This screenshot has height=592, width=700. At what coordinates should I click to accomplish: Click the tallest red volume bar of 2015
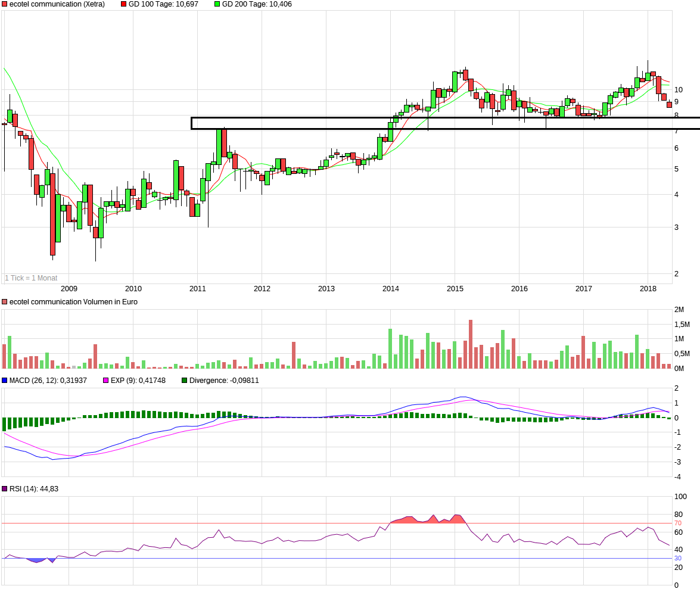click(471, 344)
